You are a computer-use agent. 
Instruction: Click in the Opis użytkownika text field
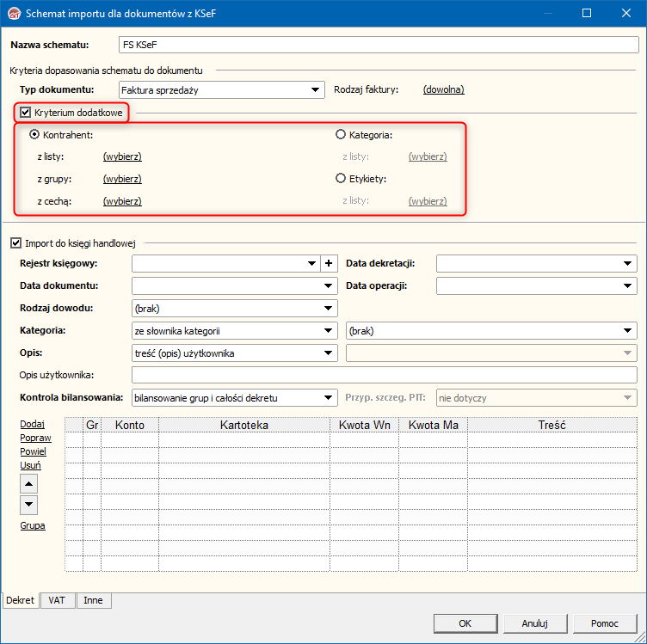tap(384, 375)
